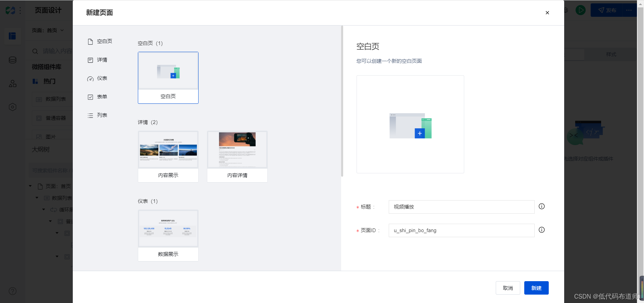The width and height of the screenshot is (644, 303).
Task: Switch to the 样式 tab in background
Action: click(x=611, y=54)
